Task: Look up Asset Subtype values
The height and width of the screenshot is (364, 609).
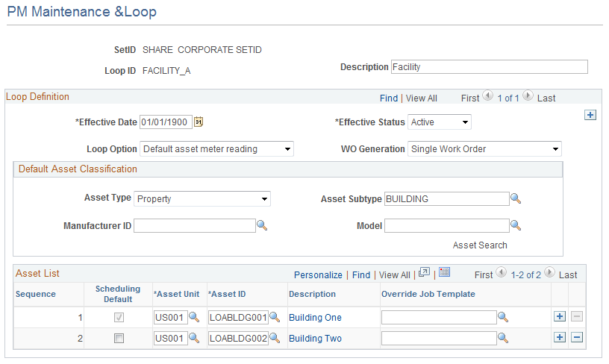Action: tap(516, 198)
